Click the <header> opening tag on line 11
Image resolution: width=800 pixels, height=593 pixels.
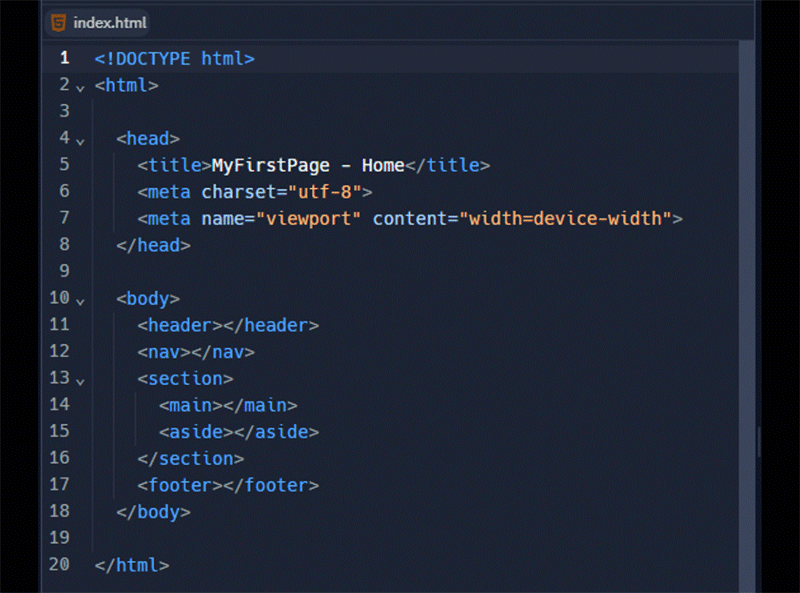pos(180,325)
